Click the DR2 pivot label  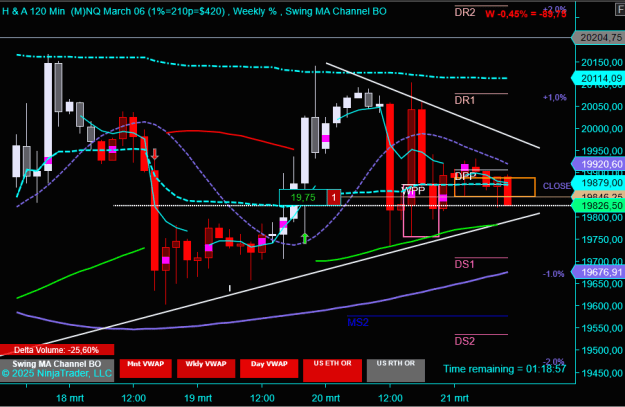465,12
